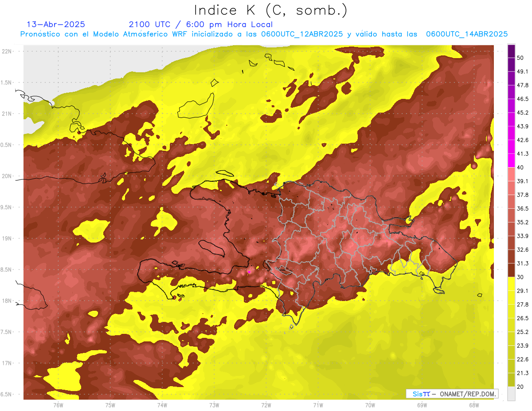532x411 pixels.
Task: Click the longitude label '74W'
Action: pyautogui.click(x=162, y=405)
